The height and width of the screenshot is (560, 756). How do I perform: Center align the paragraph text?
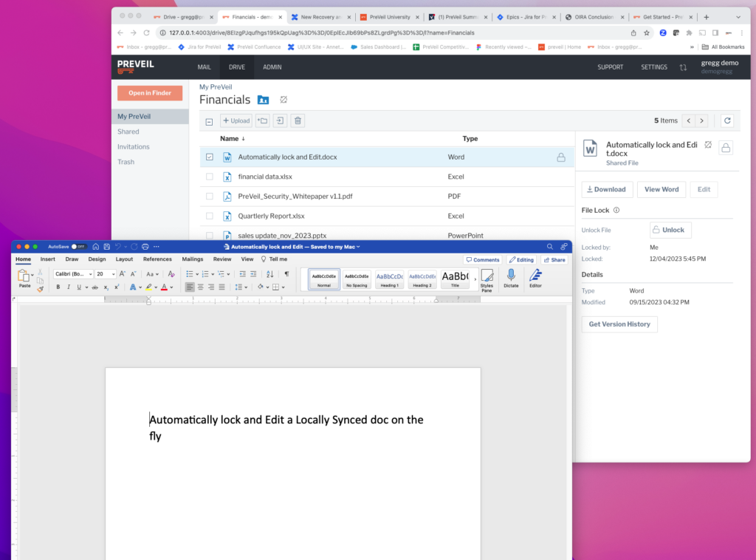click(x=201, y=287)
